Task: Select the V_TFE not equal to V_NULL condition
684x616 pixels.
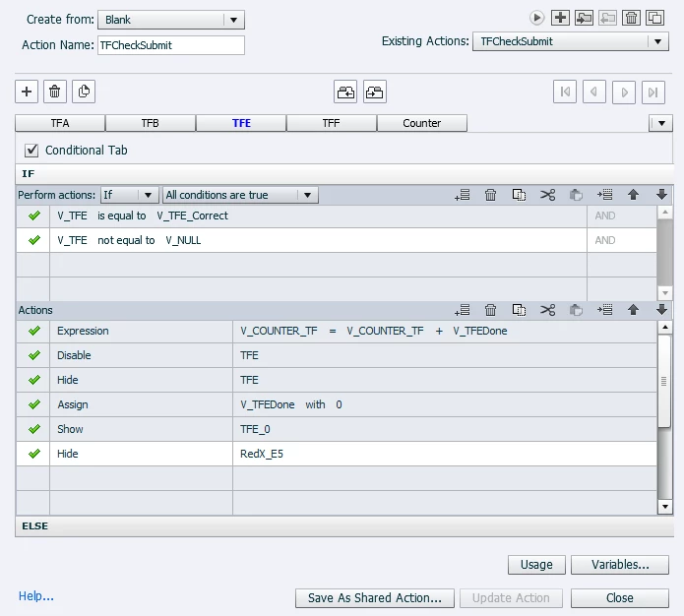Action: point(337,240)
